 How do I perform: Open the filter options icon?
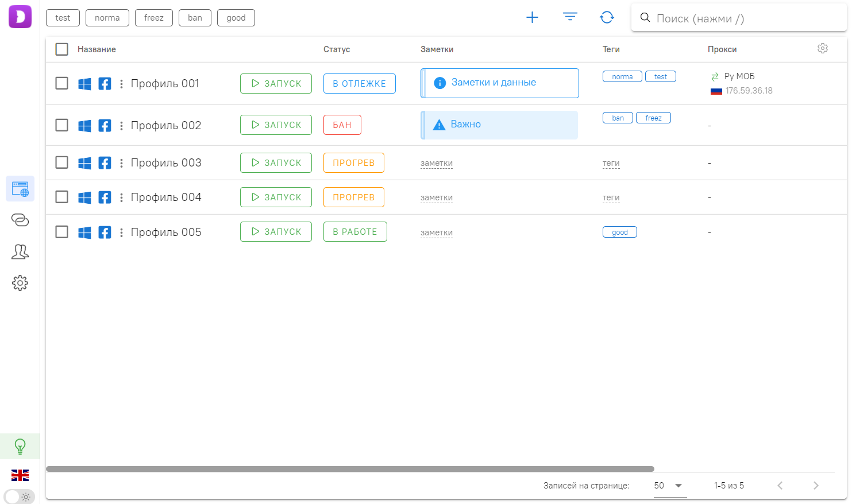[570, 17]
